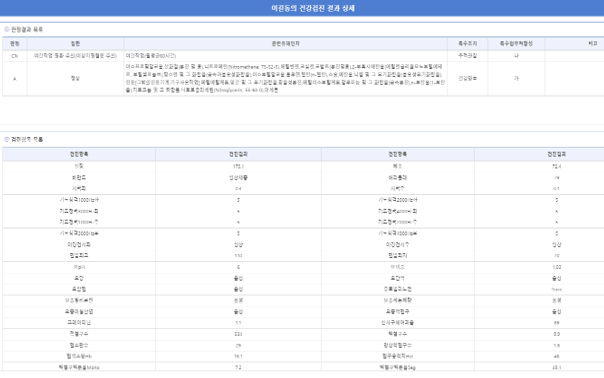Select the 백혈구수 exam item cell
The height and width of the screenshot is (378, 604).
pyautogui.click(x=398, y=334)
